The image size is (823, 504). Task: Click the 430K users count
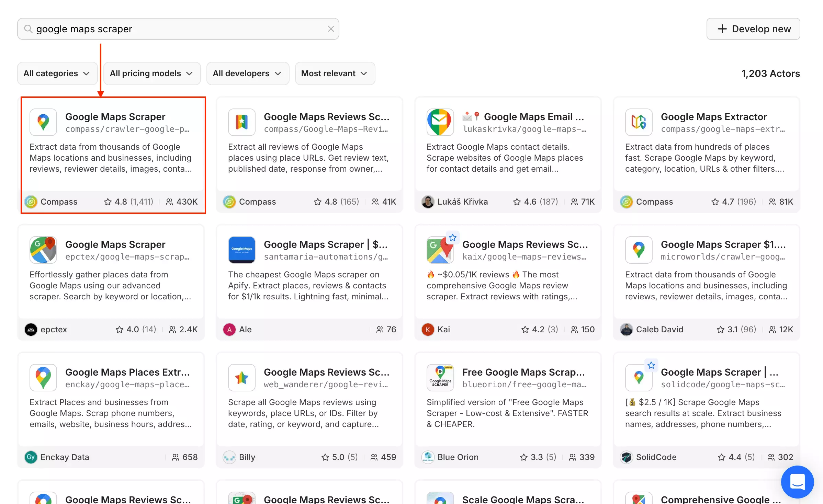[x=182, y=202]
